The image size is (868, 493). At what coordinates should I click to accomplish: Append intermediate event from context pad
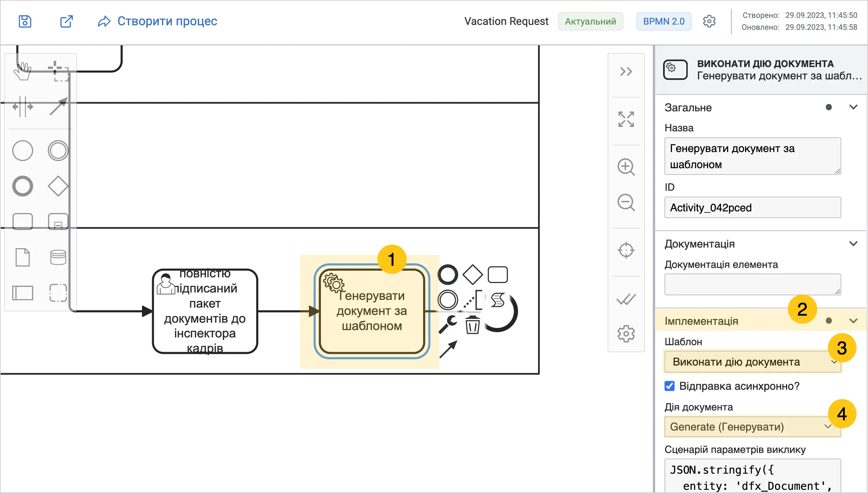[x=448, y=300]
